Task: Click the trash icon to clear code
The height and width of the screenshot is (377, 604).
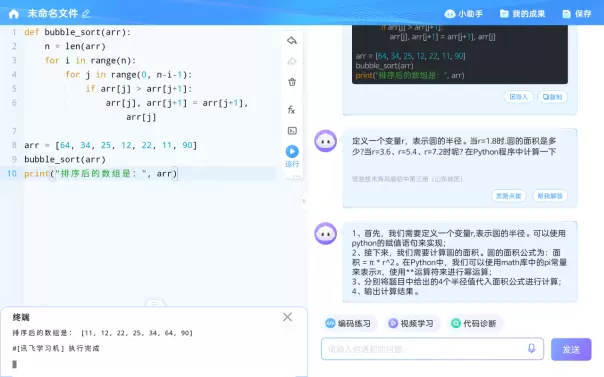Action: [292, 82]
